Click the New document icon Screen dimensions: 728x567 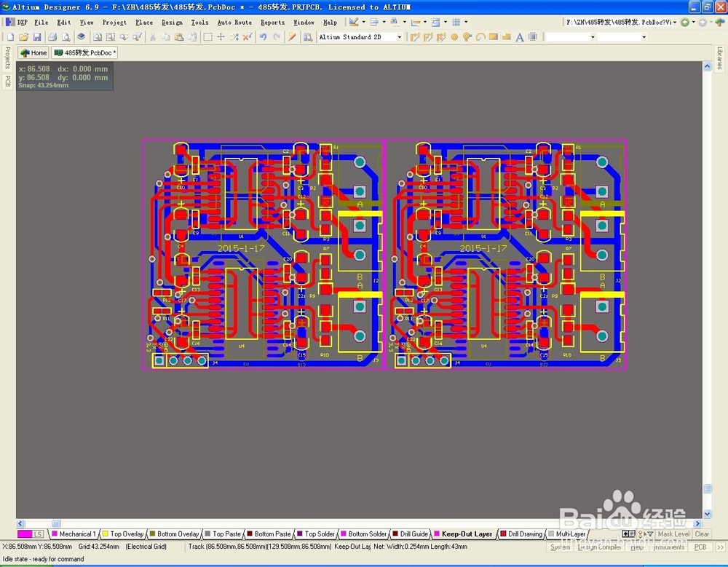coord(10,36)
